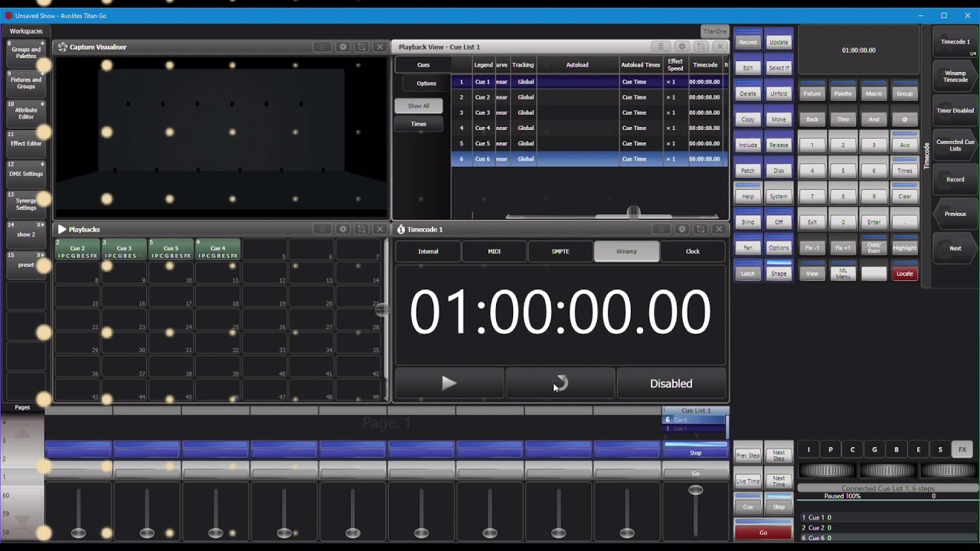The width and height of the screenshot is (980, 551).
Task: Load the 'show 2' workspace
Action: point(26,235)
